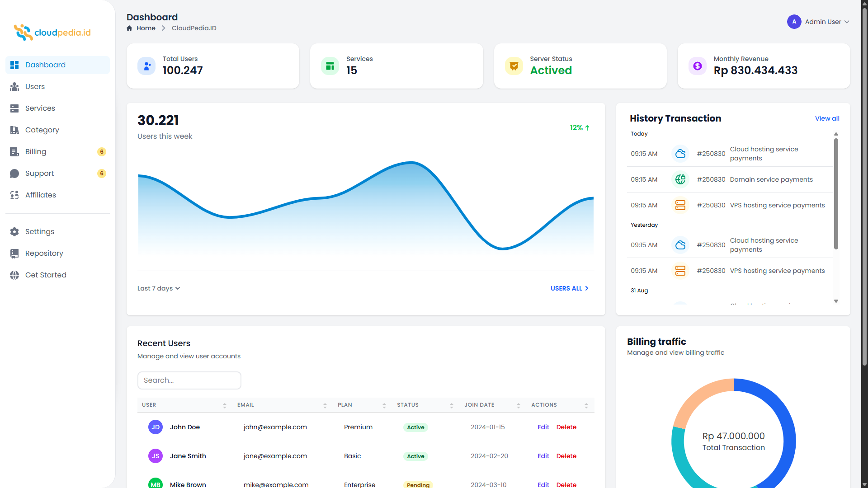Click the Services card green icon
Viewport: 868px width, 488px height.
(330, 66)
